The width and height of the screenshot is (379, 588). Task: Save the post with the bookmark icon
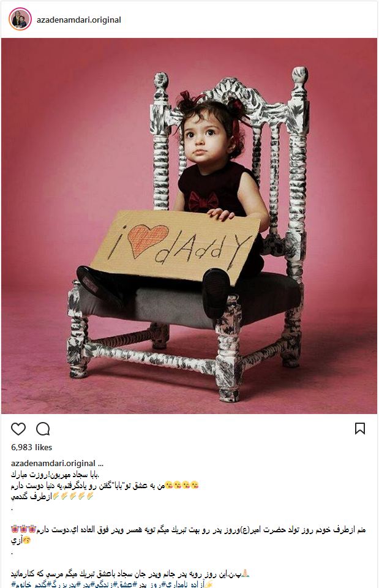(360, 428)
